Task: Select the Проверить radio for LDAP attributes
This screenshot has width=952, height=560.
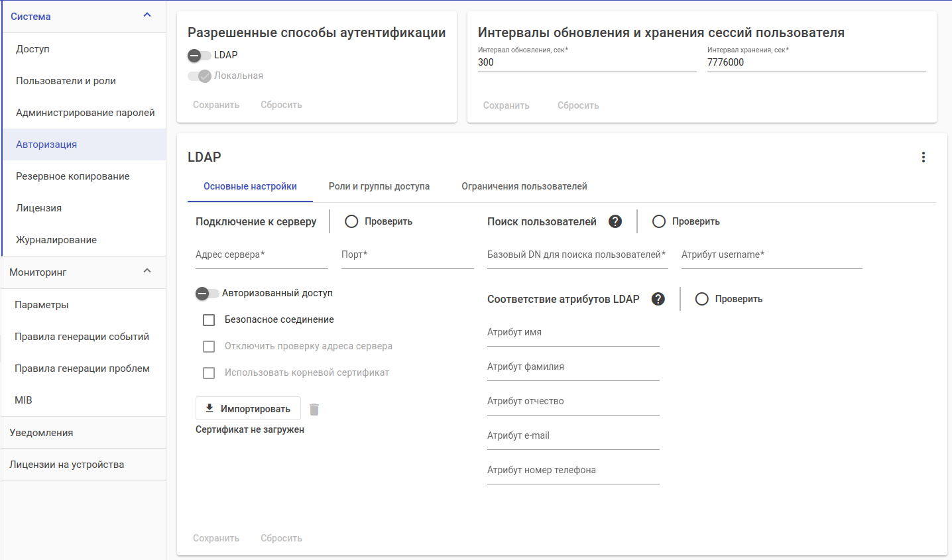Action: (x=701, y=299)
